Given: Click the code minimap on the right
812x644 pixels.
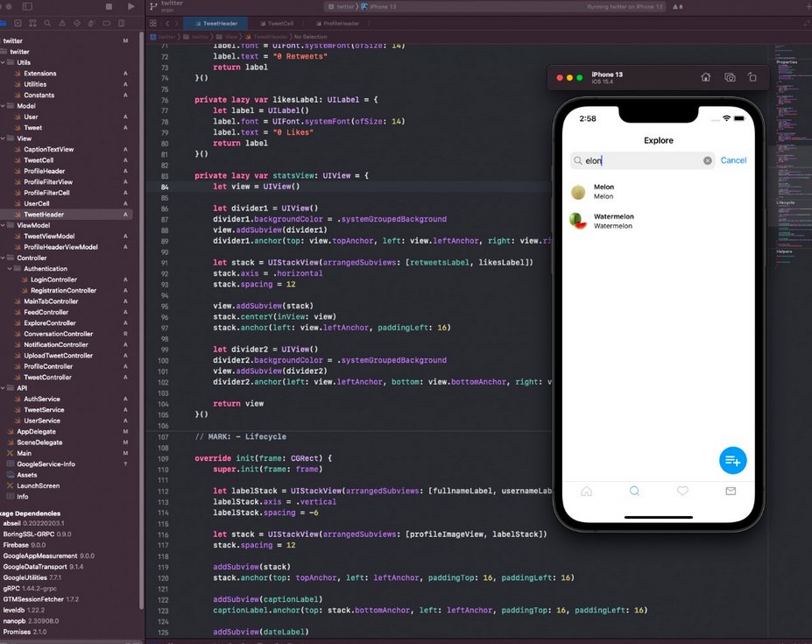Looking at the screenshot, I should tap(791, 155).
